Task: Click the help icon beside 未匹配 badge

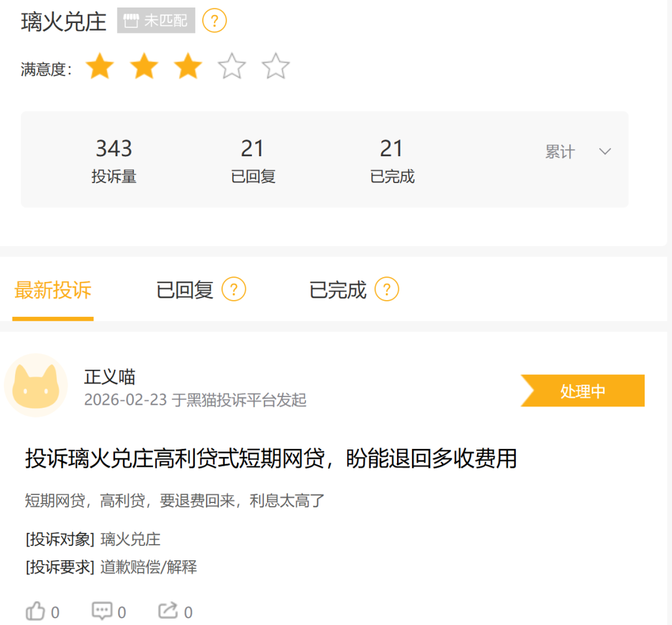Action: pyautogui.click(x=214, y=21)
